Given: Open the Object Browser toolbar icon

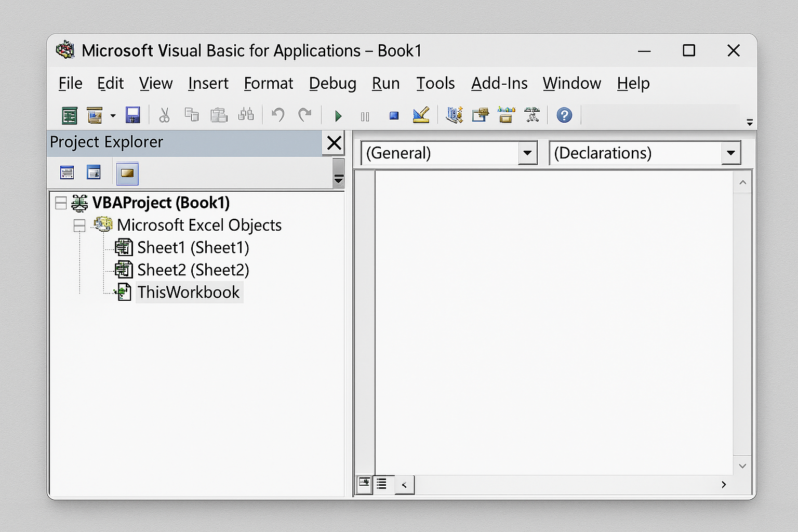Looking at the screenshot, I should (506, 115).
